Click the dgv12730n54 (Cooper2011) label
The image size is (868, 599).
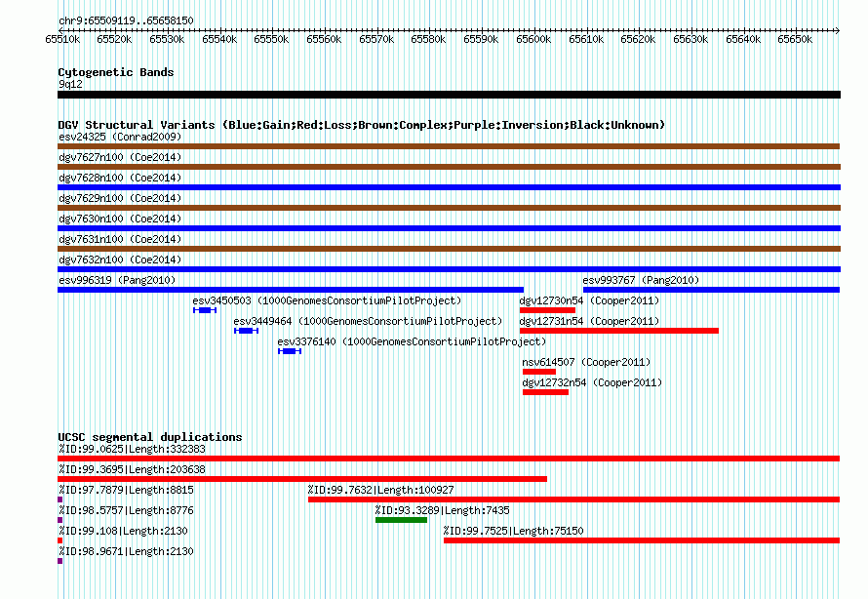589,300
